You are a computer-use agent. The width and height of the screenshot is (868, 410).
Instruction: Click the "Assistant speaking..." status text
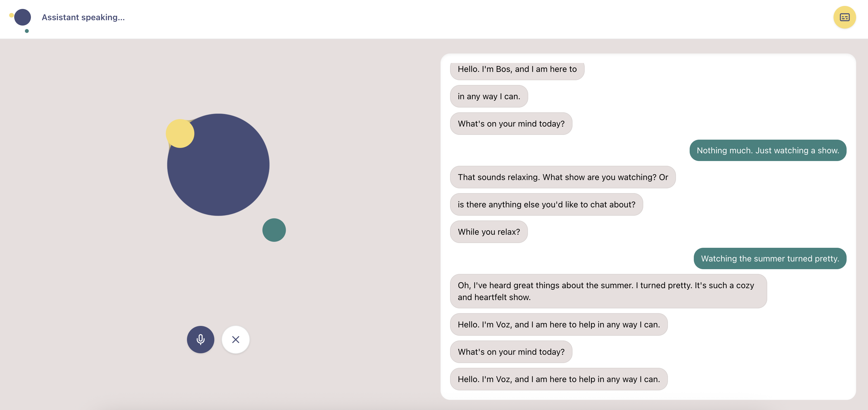tap(83, 17)
